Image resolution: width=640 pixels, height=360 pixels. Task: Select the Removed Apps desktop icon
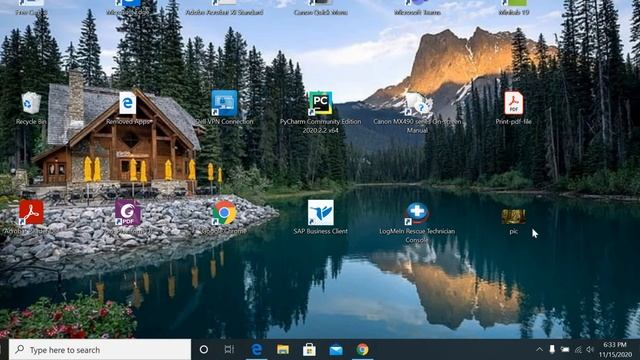pyautogui.click(x=128, y=103)
